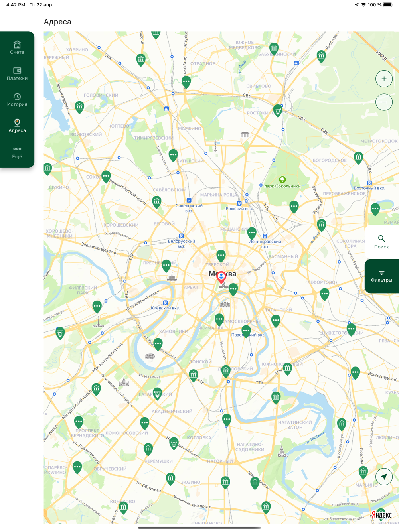Select bank branch pin at Нагорный
The height and width of the screenshot is (532, 399).
(x=225, y=483)
